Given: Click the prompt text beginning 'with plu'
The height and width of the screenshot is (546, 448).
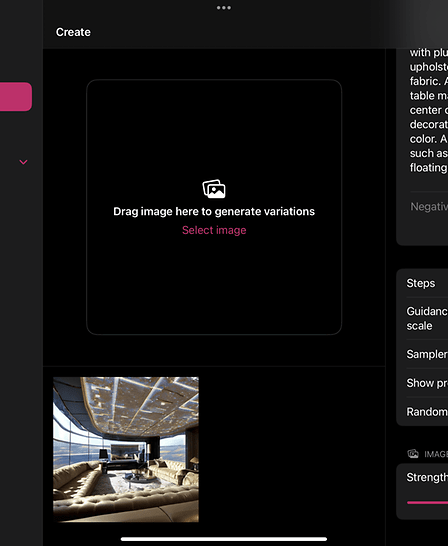Looking at the screenshot, I should click(429, 110).
